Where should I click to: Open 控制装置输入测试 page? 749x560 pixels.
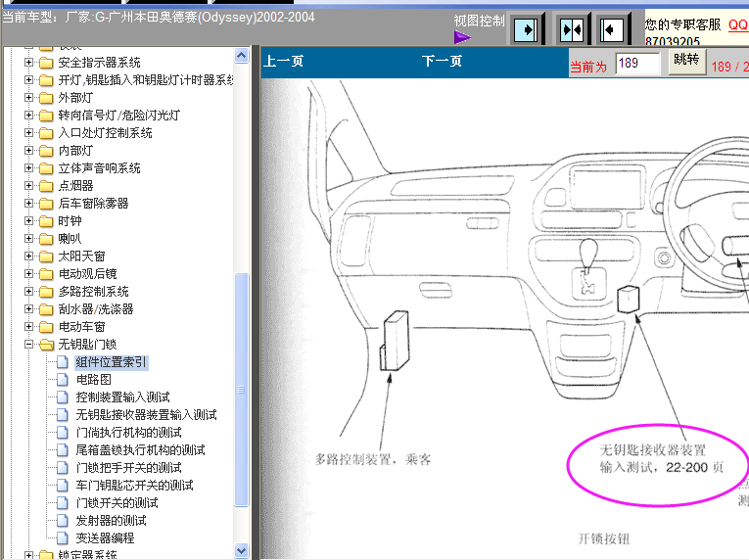pos(122,397)
